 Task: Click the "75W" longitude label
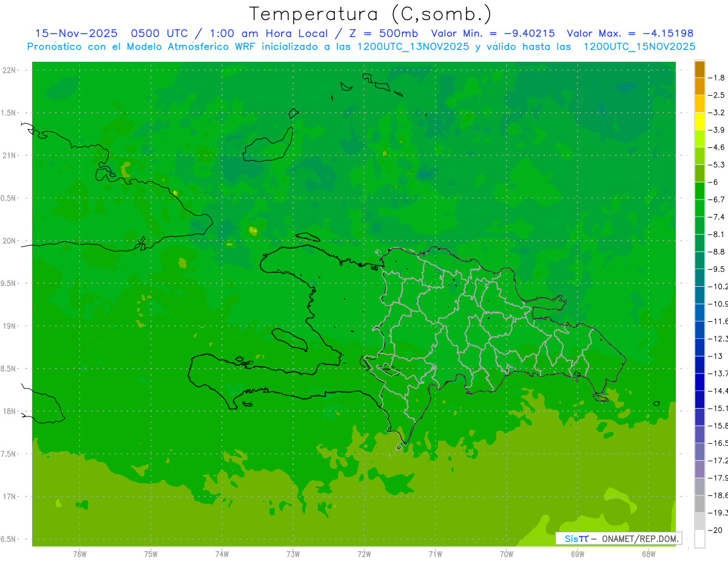(150, 554)
